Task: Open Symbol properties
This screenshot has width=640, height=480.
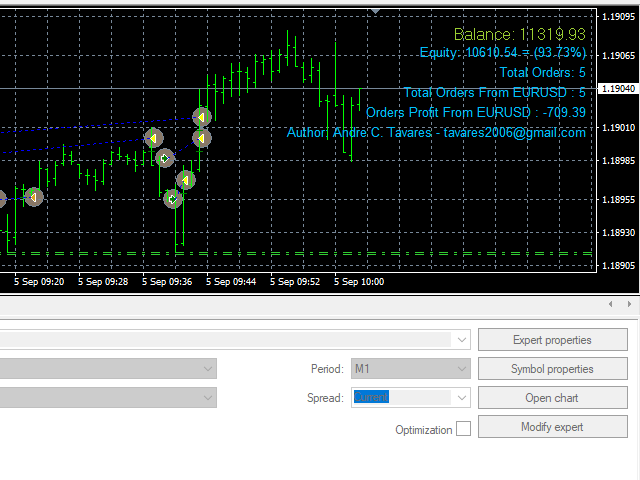Action: [x=552, y=369]
